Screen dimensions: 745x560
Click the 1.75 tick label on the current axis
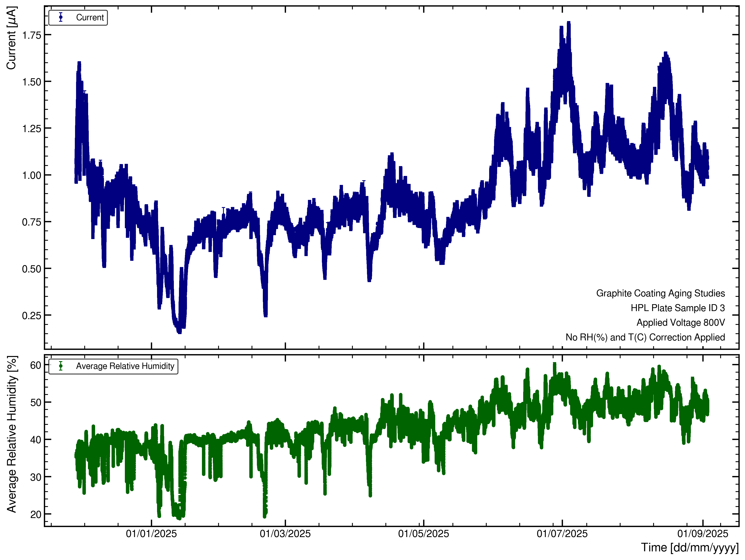coord(32,35)
